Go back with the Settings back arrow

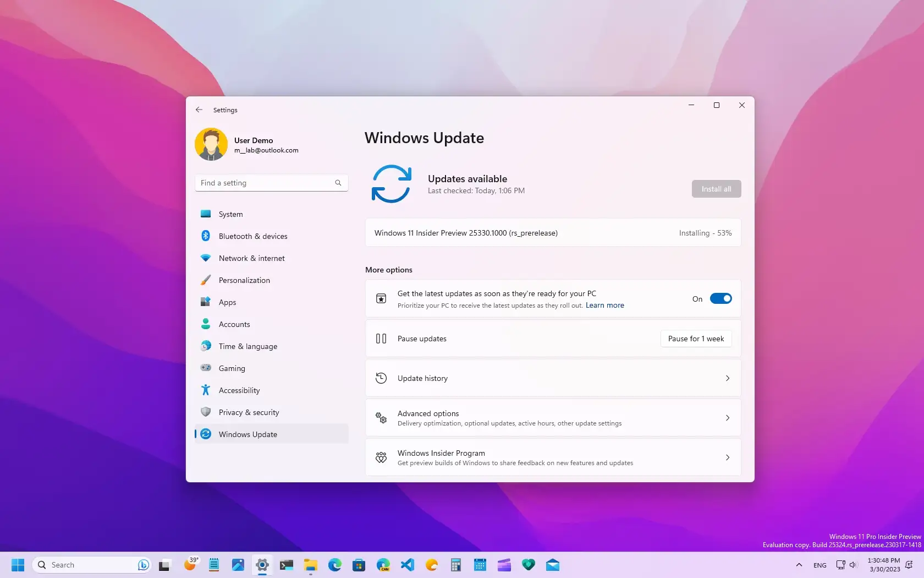coord(199,110)
